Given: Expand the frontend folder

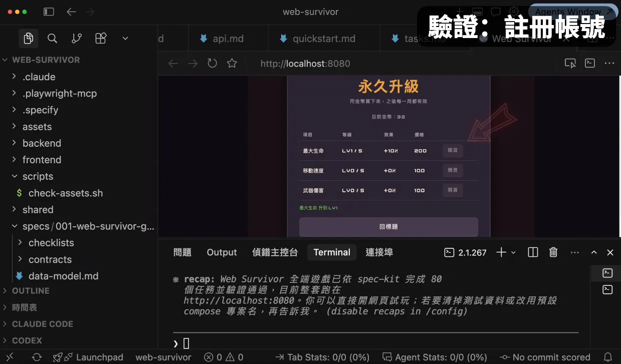Looking at the screenshot, I should tap(79, 160).
